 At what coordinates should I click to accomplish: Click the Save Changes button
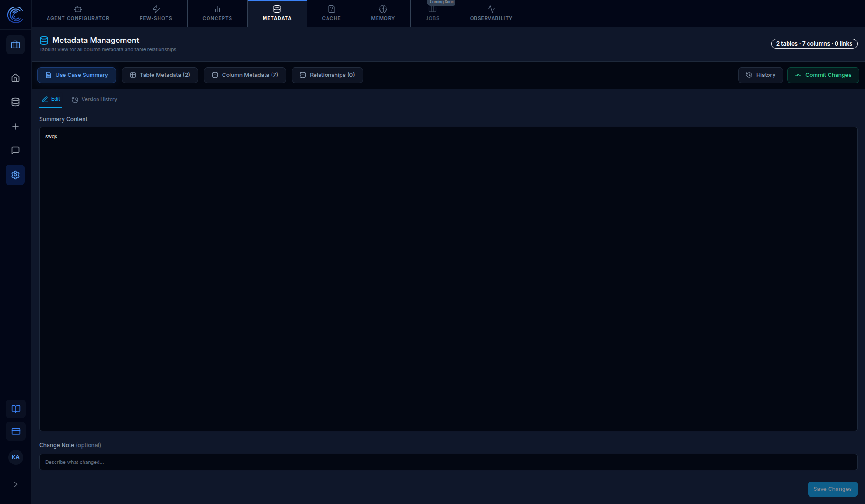pyautogui.click(x=833, y=489)
